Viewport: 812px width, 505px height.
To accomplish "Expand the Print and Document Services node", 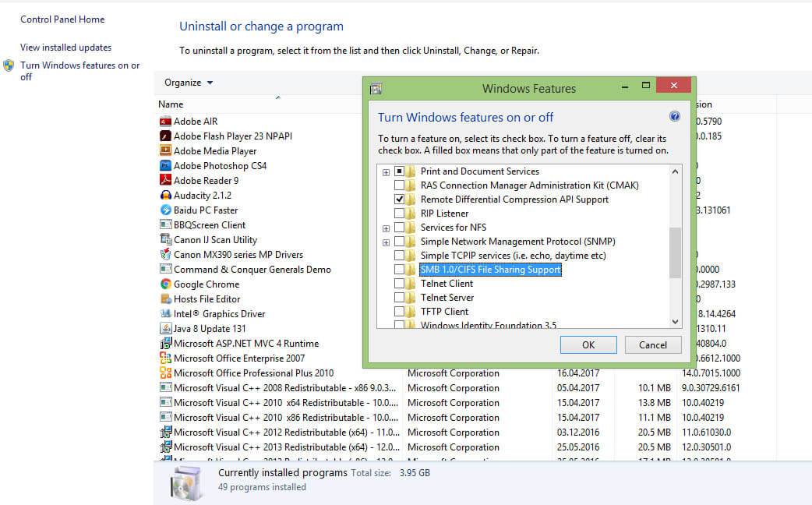I will coord(386,172).
